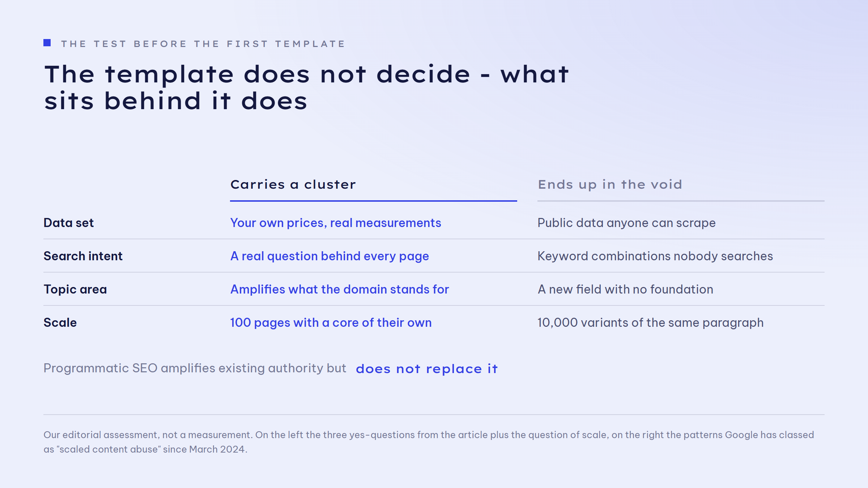Open 'A real question behind every page'
This screenshot has width=868, height=488.
(x=329, y=256)
